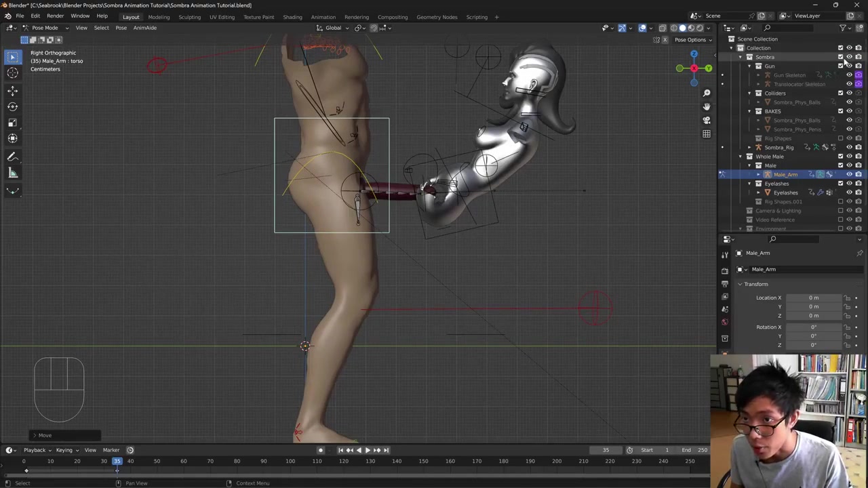
Task: Select the Measure tool
Action: click(x=12, y=173)
